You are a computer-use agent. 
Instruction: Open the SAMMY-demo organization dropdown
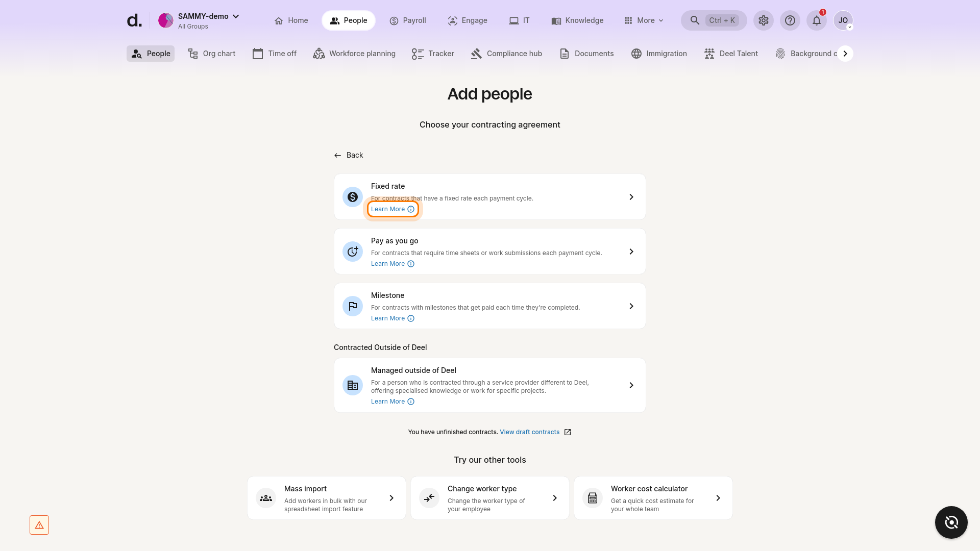199,20
